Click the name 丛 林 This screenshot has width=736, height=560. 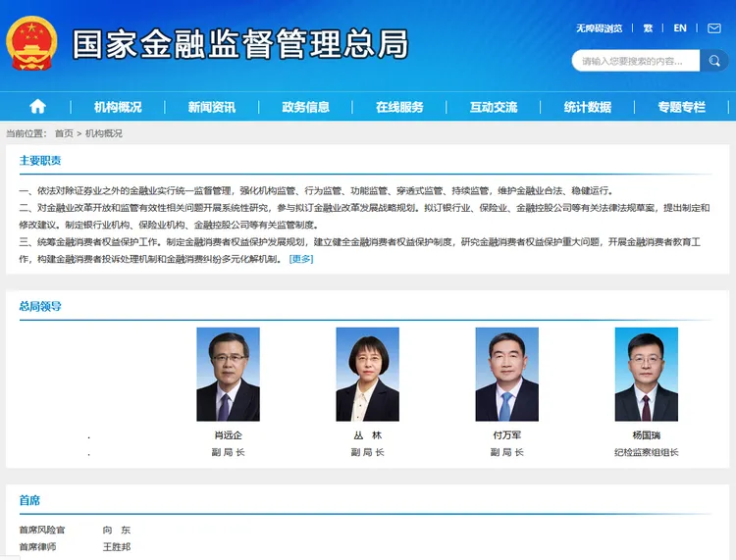[x=368, y=435]
